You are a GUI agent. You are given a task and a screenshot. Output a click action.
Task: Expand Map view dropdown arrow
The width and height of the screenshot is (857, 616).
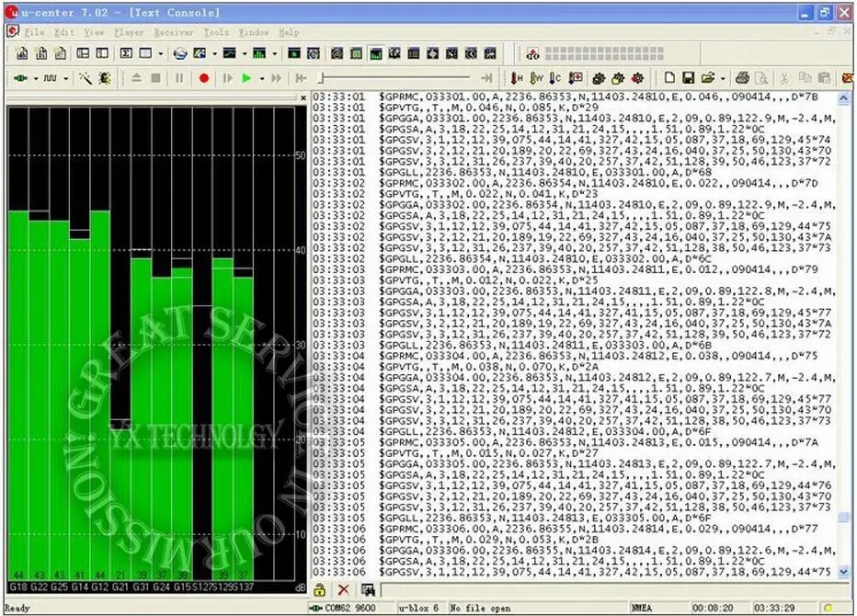click(214, 53)
